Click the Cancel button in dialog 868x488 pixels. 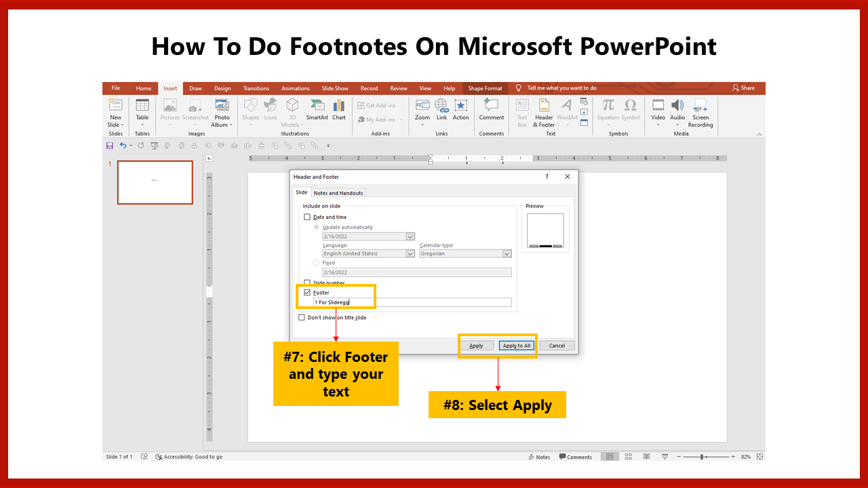[557, 346]
